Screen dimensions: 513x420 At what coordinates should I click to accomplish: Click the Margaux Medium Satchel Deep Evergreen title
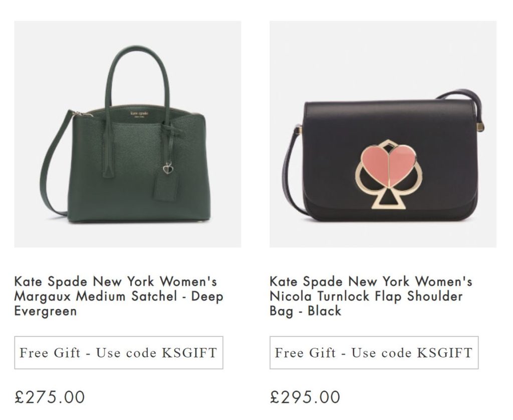pos(119,296)
